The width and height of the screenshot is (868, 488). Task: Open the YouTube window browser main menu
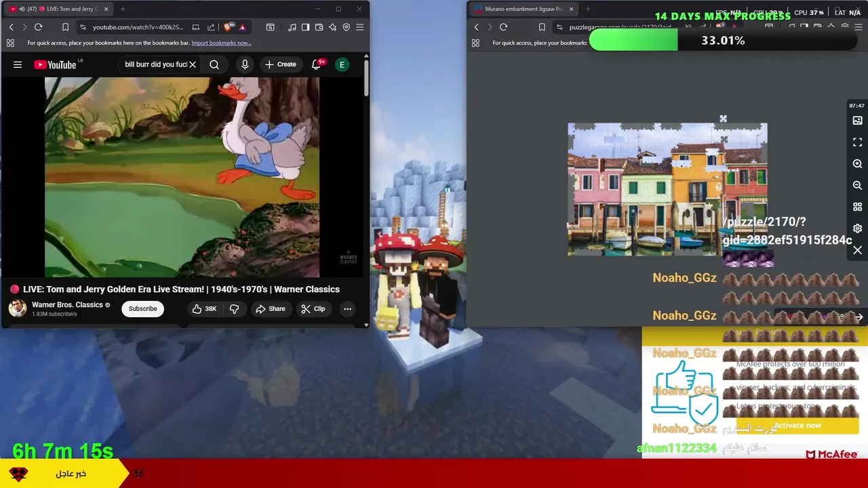tap(359, 27)
